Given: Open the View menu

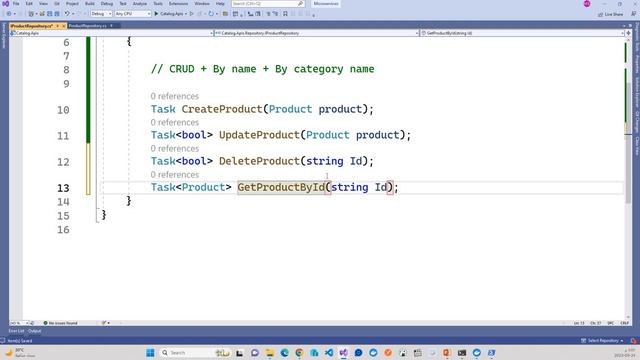Looking at the screenshot, I should tap(43, 4).
